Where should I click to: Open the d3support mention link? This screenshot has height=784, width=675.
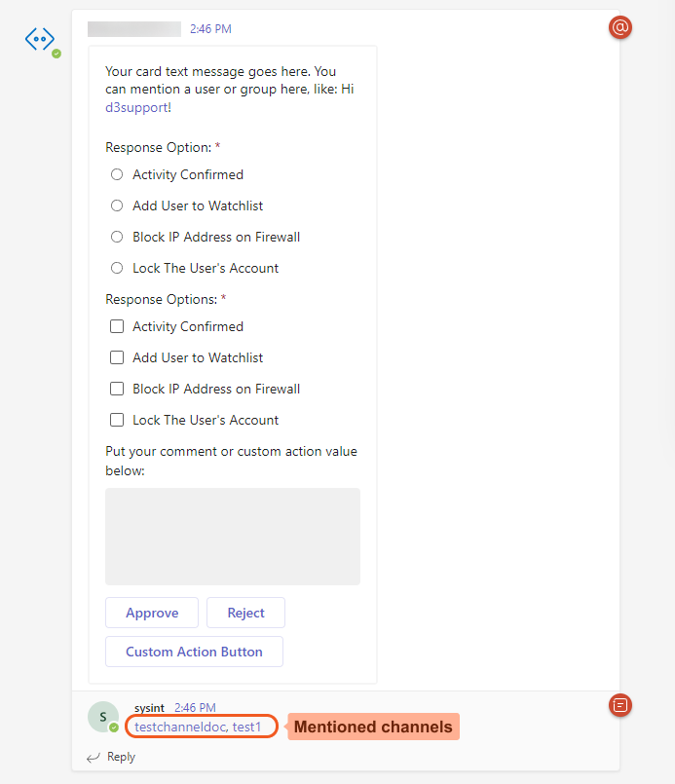[138, 108]
